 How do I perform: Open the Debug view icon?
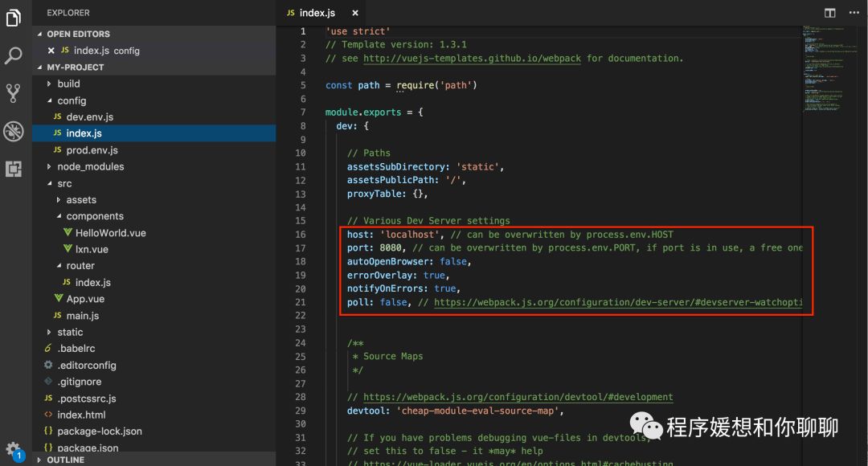point(14,131)
